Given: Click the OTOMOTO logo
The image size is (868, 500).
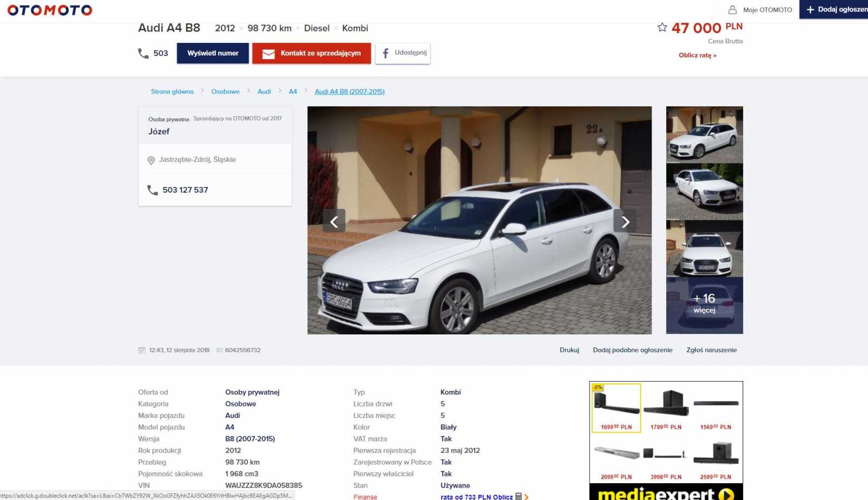Looking at the screenshot, I should click(x=49, y=10).
